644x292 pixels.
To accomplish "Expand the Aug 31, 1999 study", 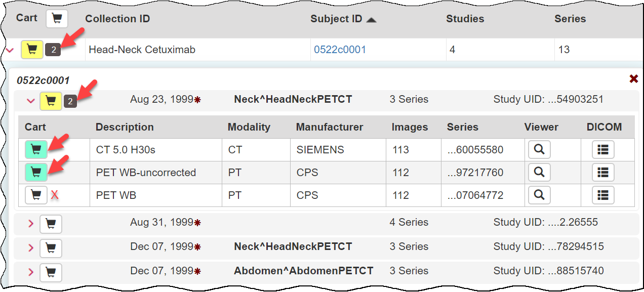I will point(30,223).
